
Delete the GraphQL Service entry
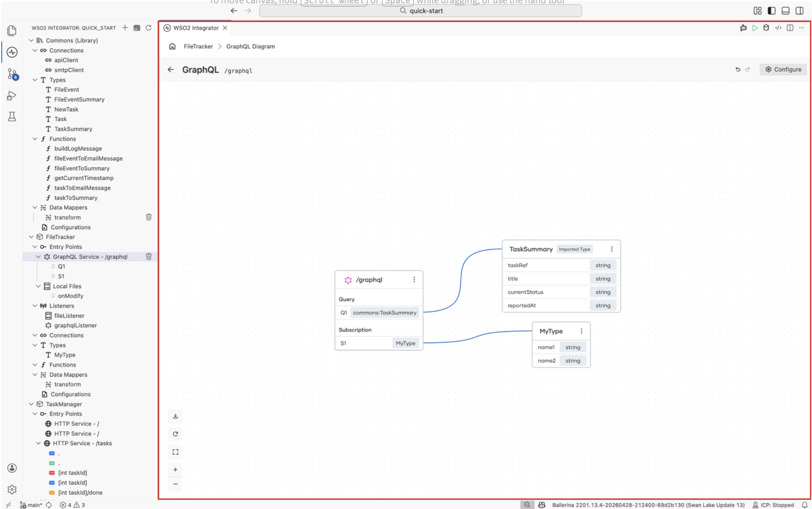point(148,257)
